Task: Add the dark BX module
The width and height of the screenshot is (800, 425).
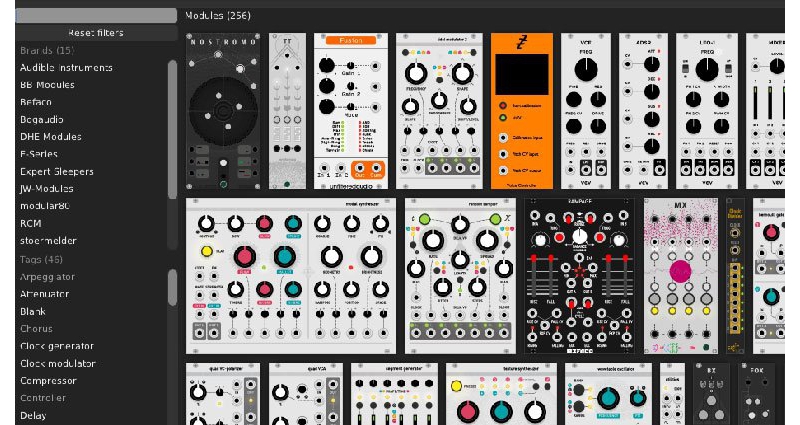Action: coord(712,394)
